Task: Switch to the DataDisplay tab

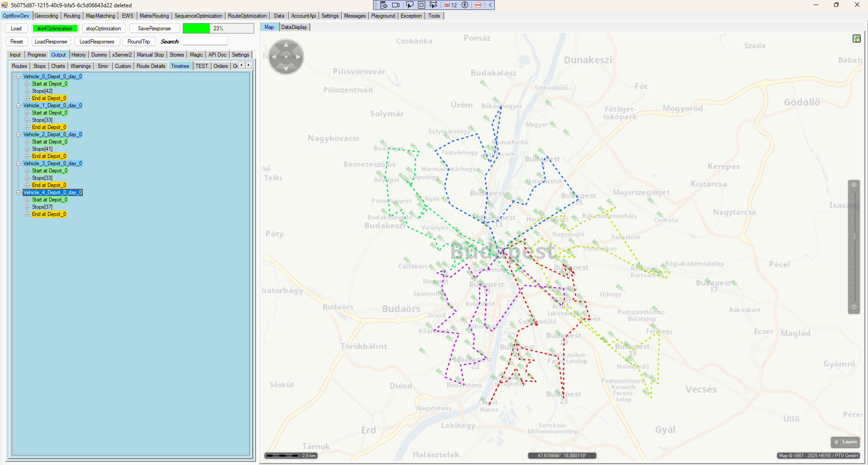Action: coord(294,27)
